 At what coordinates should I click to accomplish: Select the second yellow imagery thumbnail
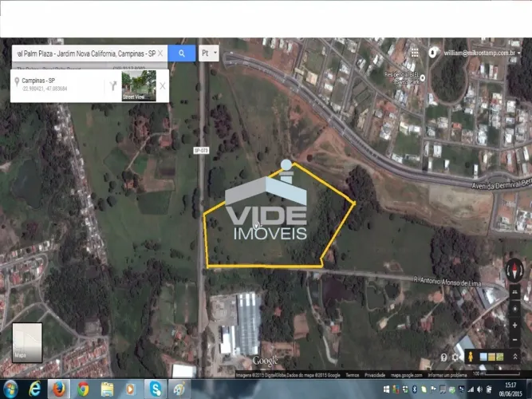[491, 357]
